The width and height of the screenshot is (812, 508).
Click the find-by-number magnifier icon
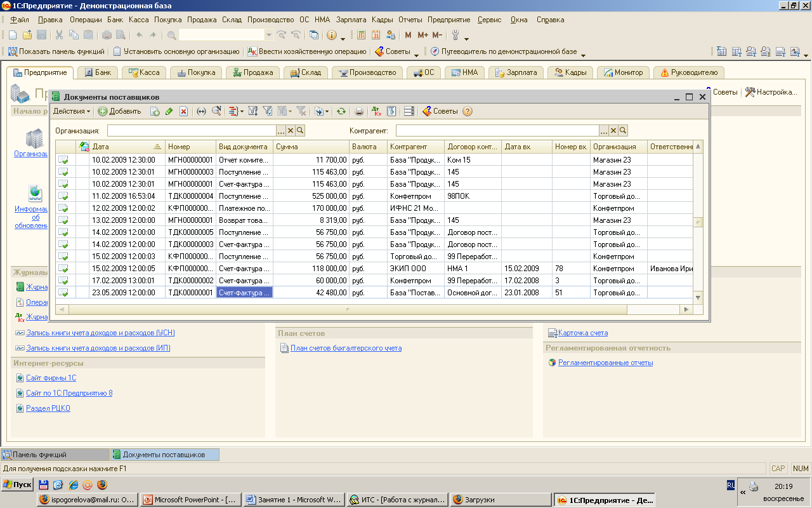[216, 111]
